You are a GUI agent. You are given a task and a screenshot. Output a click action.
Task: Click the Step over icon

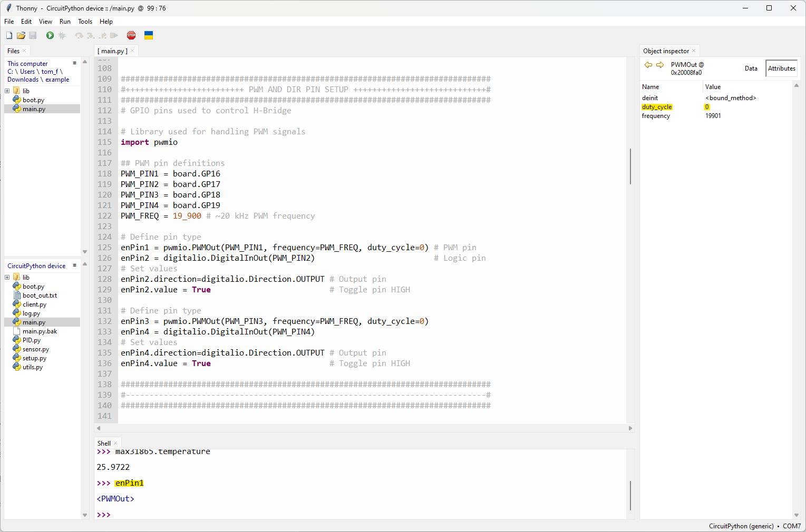79,35
